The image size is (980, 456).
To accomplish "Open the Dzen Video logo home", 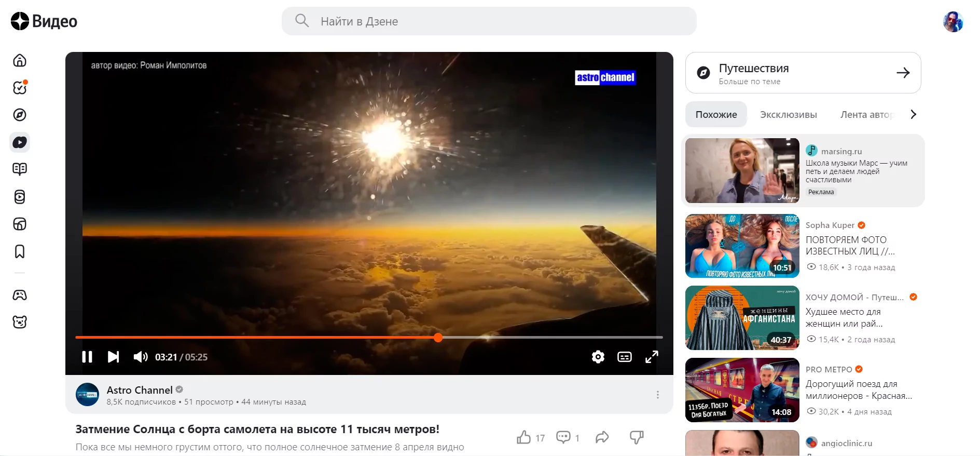I will [x=44, y=21].
